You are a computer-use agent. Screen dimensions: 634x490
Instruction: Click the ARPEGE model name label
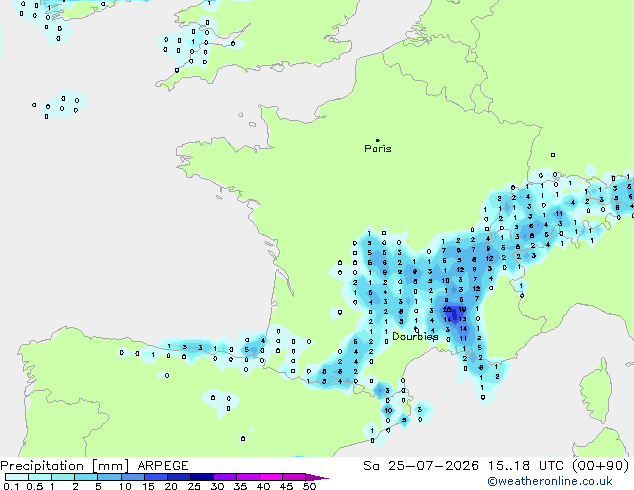[163, 466]
